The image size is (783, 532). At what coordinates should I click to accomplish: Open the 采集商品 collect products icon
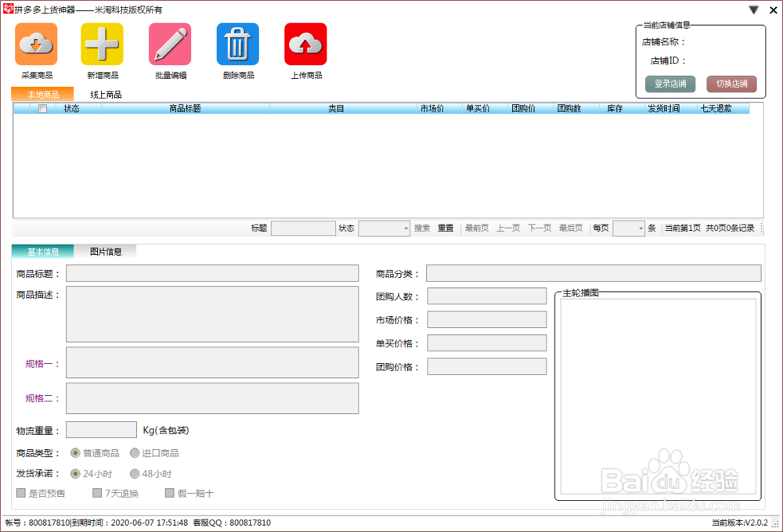36,44
